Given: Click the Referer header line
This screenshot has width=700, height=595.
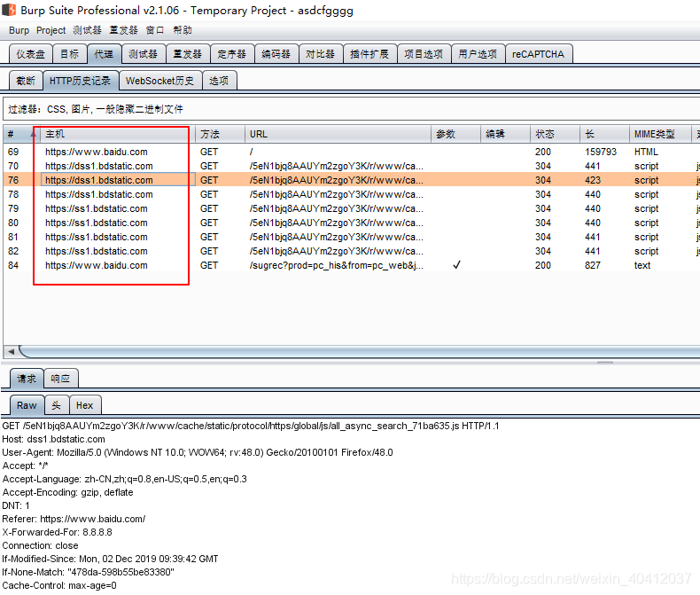Looking at the screenshot, I should [74, 519].
